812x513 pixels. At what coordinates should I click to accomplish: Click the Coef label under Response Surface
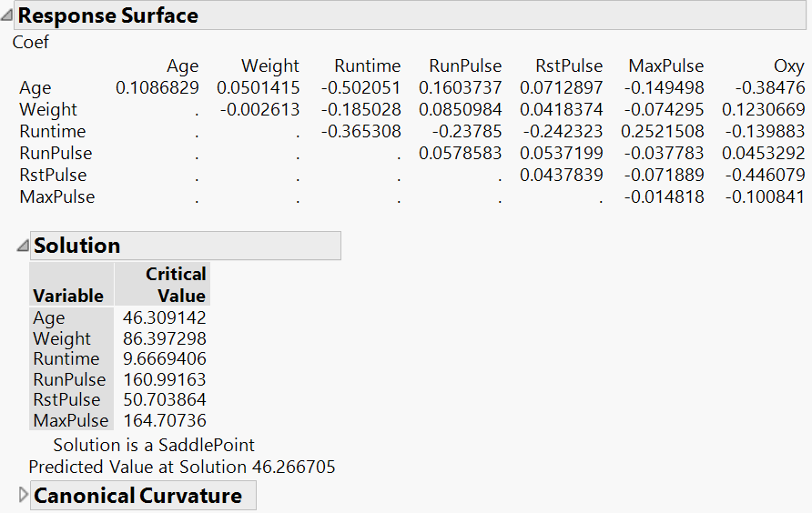click(x=31, y=42)
